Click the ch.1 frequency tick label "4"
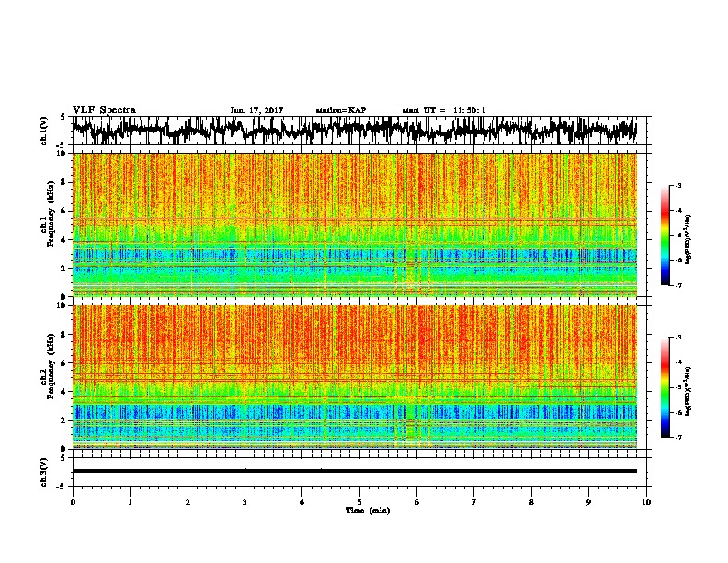728x563 pixels. pos(65,240)
